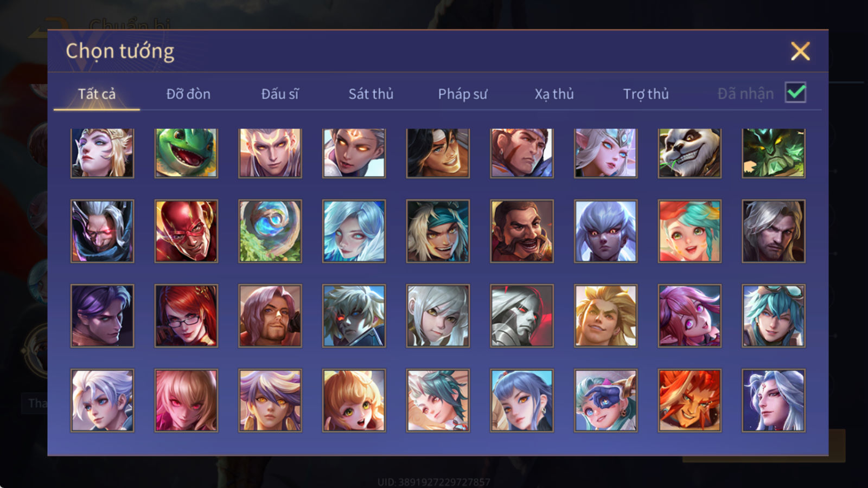
Task: Close the Chọn tướng dialog
Action: [x=800, y=52]
